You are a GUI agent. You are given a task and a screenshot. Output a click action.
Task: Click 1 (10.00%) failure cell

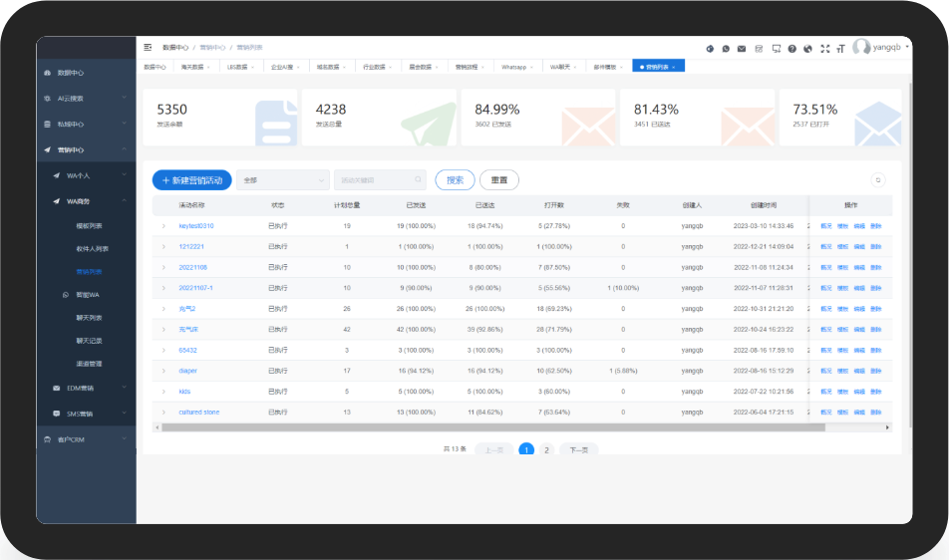pos(623,288)
